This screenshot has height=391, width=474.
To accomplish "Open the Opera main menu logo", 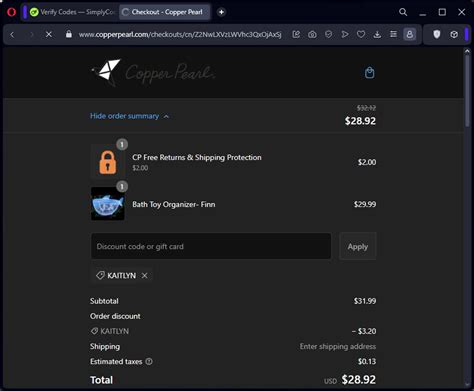I will [11, 12].
